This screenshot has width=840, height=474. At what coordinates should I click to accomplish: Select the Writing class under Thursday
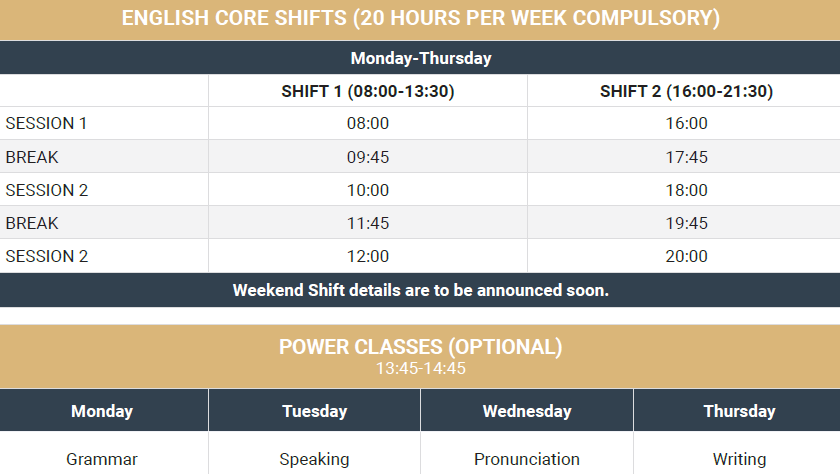coord(739,459)
